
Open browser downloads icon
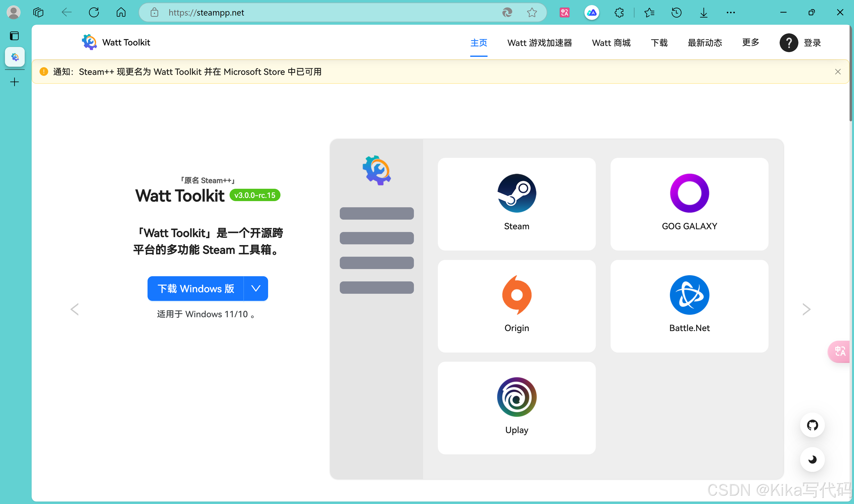(704, 13)
